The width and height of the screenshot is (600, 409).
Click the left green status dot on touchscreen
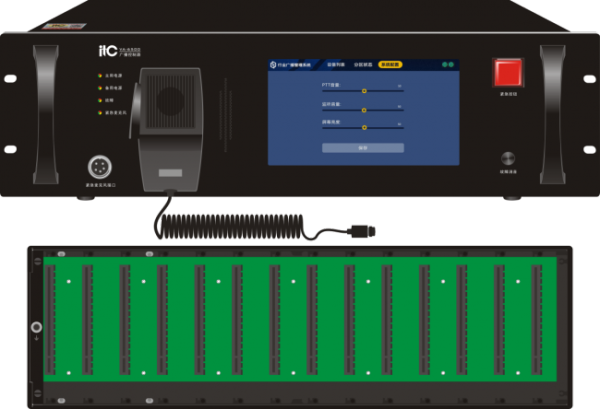pos(445,65)
